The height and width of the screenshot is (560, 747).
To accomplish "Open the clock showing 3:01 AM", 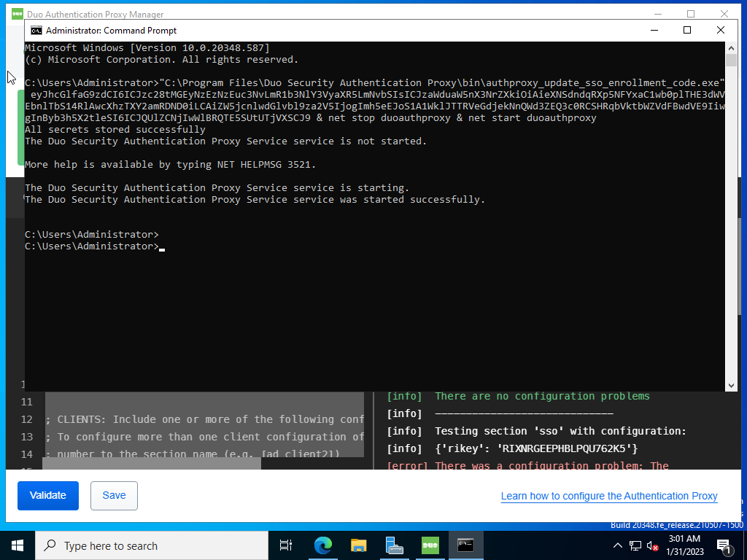I will coord(684,545).
